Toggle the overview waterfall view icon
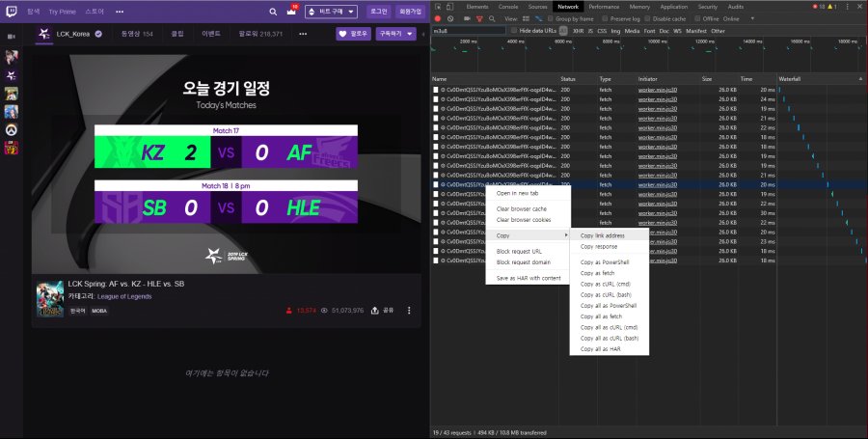Viewport: 868px width, 439px height. [538, 19]
